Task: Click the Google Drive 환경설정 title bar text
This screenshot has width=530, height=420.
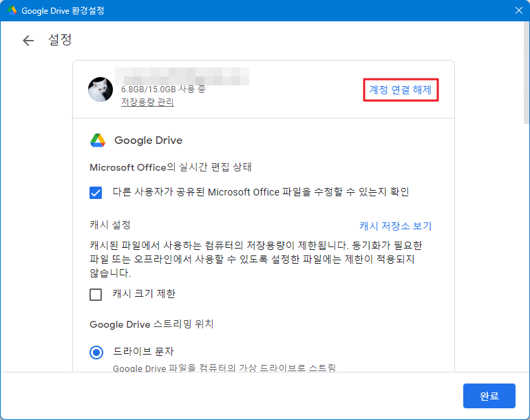Action: pos(64,11)
